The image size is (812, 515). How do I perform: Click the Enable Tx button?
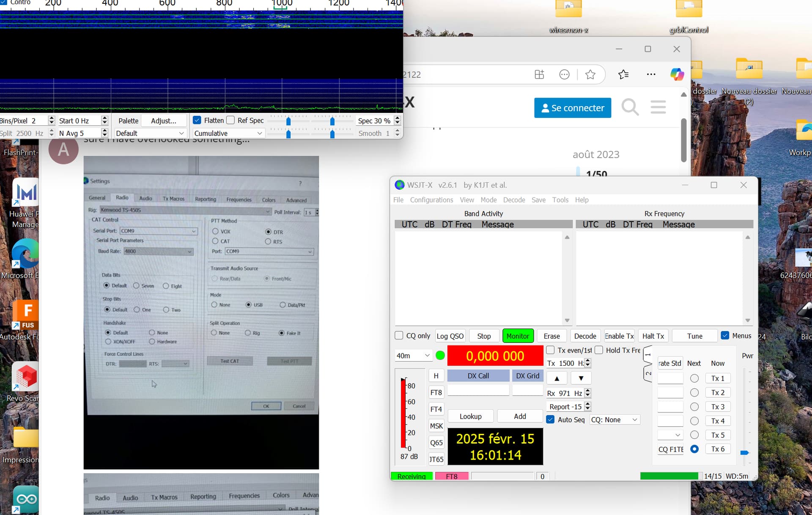619,336
